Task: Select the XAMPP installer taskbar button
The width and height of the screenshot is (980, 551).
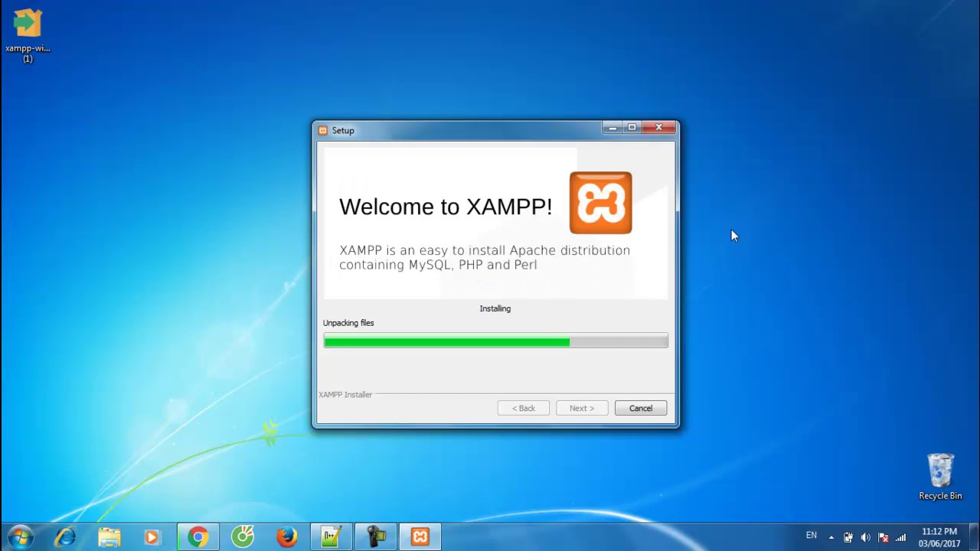Action: tap(420, 537)
